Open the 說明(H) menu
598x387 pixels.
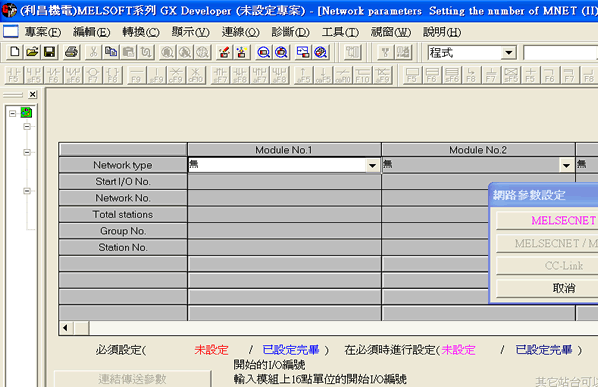[x=442, y=32]
